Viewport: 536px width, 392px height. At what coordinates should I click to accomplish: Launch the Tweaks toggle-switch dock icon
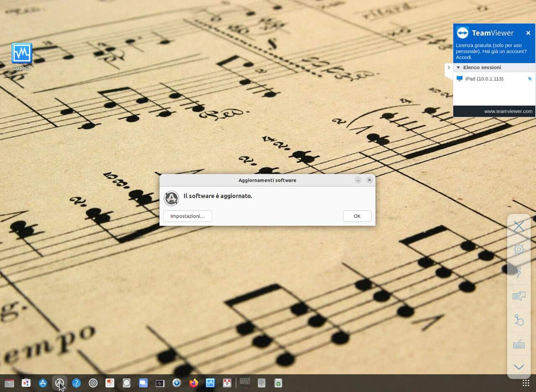[110, 383]
